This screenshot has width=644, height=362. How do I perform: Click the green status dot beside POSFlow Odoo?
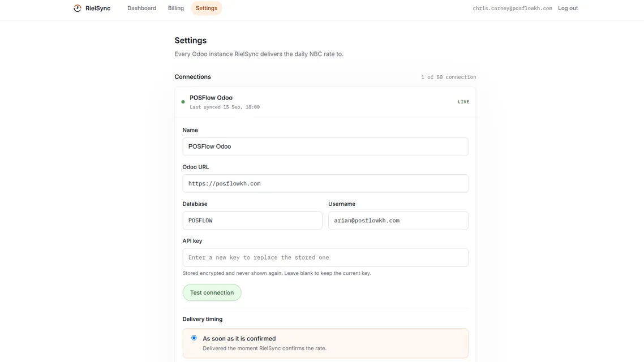pos(183,102)
